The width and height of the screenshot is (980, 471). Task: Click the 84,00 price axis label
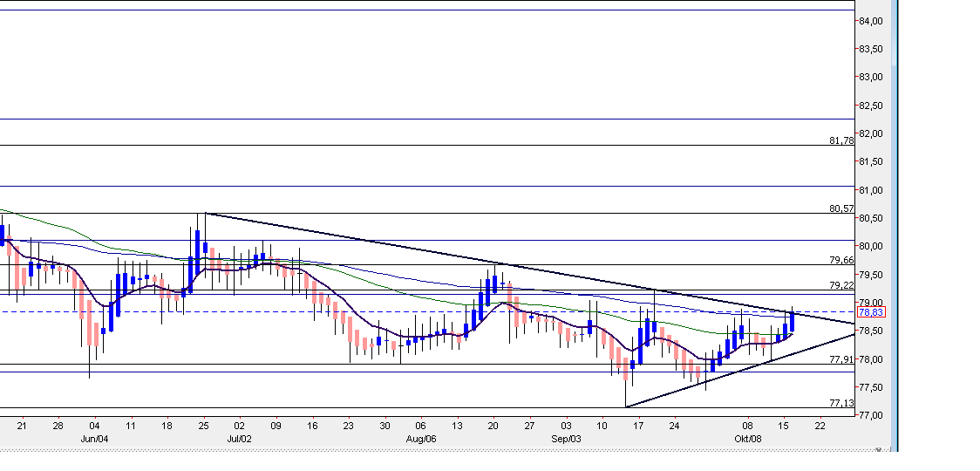click(871, 21)
